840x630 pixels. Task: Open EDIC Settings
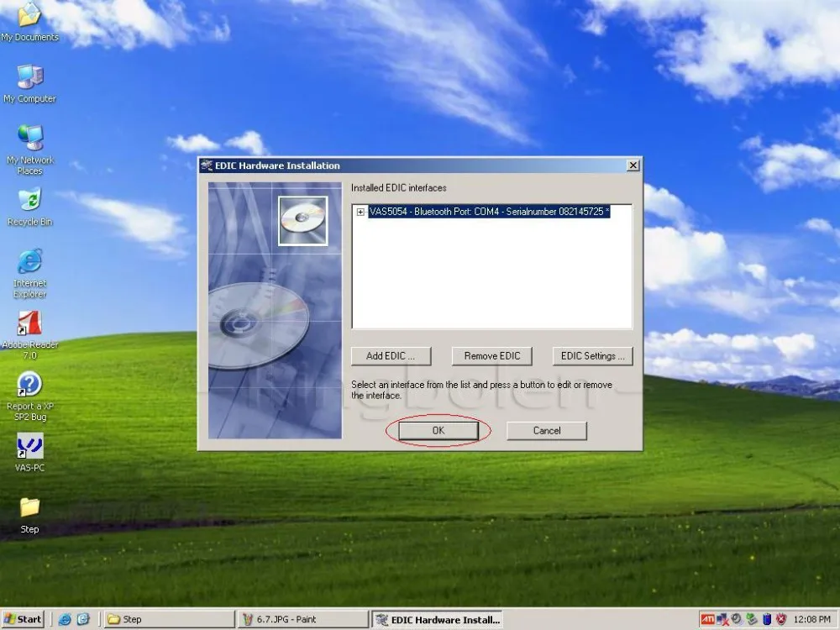(x=592, y=356)
